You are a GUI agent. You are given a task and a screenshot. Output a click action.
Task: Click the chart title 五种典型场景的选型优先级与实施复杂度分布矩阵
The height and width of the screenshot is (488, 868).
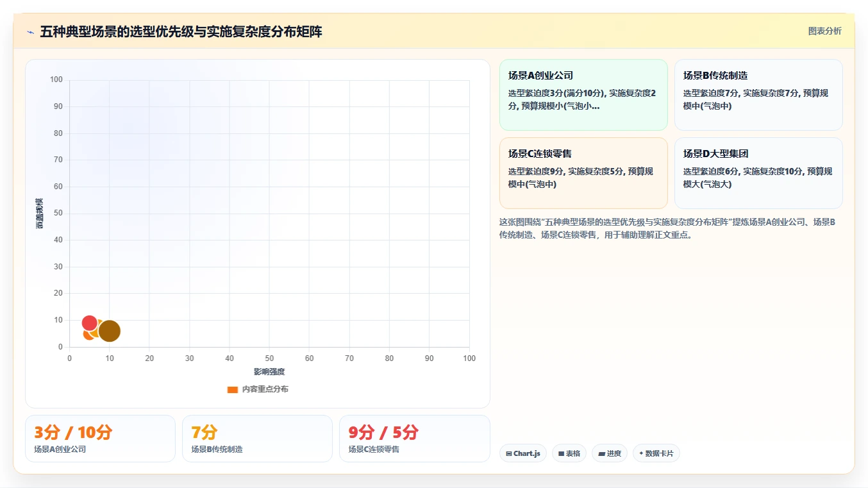click(181, 31)
